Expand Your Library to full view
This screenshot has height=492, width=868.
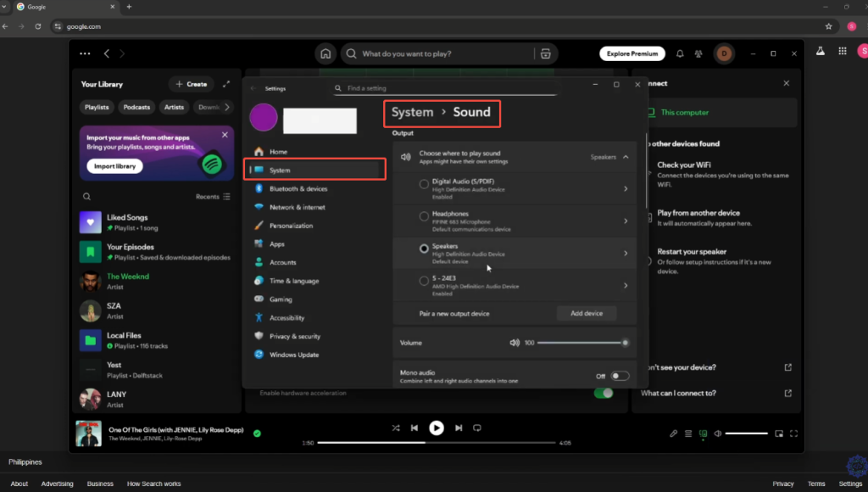[x=226, y=84]
